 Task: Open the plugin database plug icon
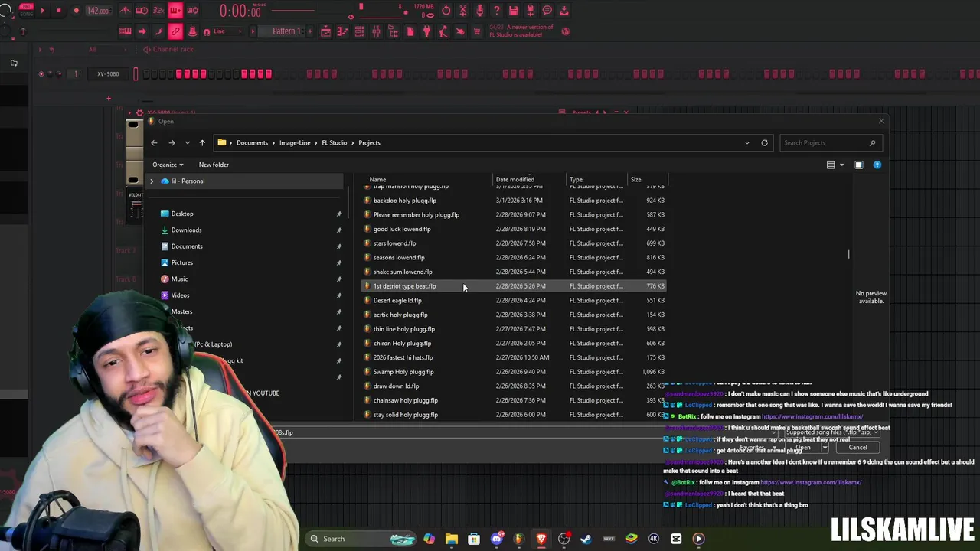[426, 31]
